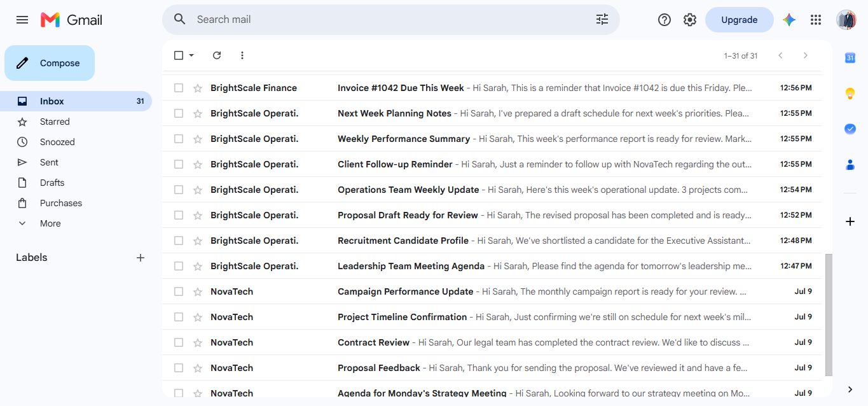
Task: Select the Invoice #1042 email checkbox
Action: coord(179,88)
